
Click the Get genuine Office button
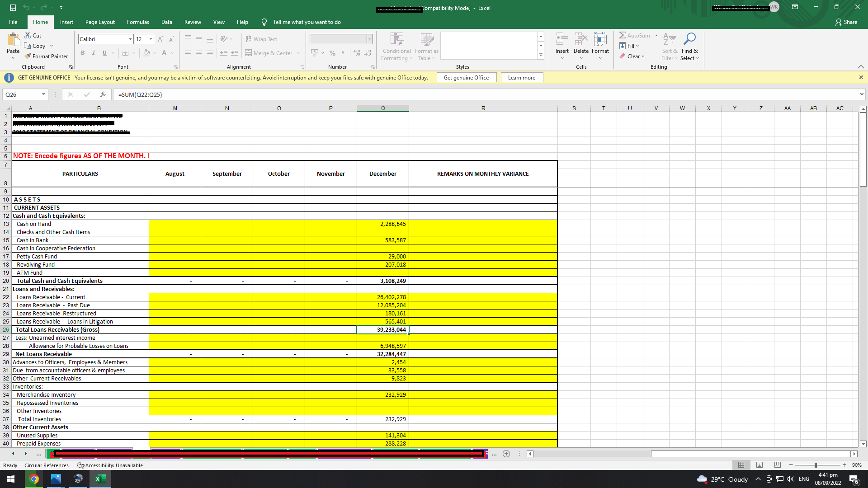(466, 78)
